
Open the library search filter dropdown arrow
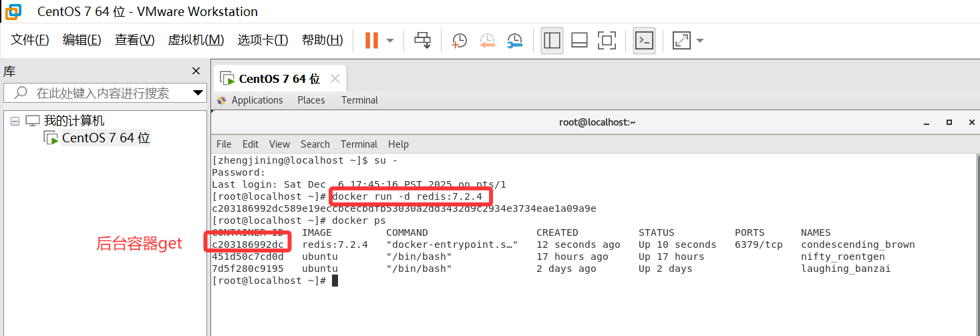point(198,93)
